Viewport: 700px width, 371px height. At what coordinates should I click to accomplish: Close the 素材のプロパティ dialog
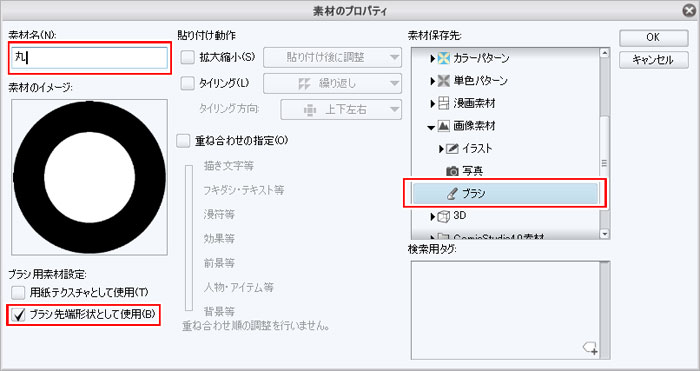(690, 11)
